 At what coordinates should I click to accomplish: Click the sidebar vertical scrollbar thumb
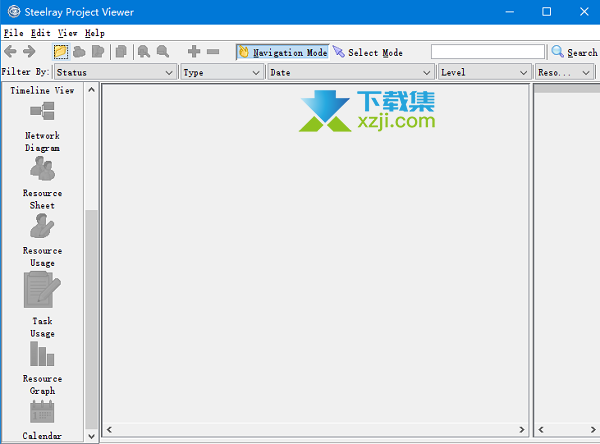[91, 319]
